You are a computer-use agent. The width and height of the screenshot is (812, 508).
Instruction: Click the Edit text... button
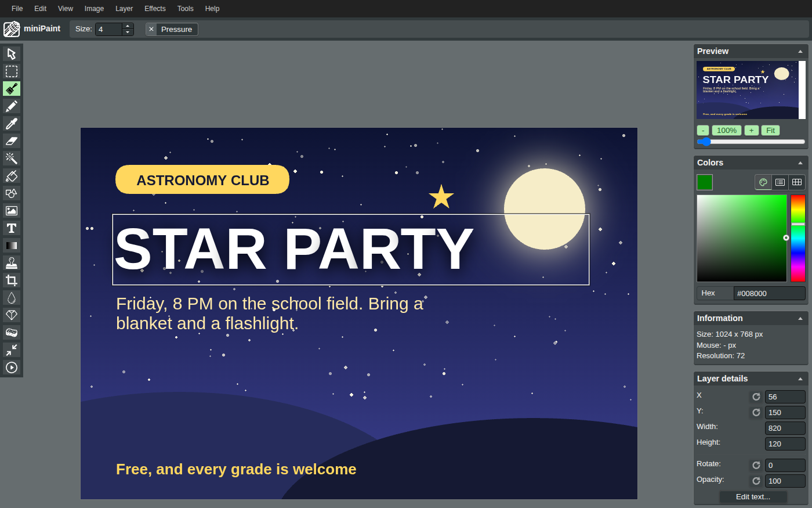point(753,497)
